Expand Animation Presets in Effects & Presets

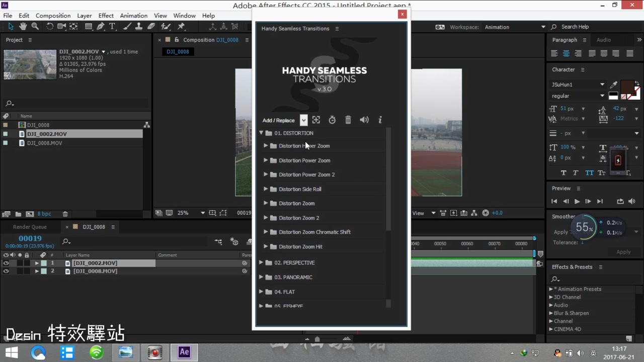coord(551,289)
